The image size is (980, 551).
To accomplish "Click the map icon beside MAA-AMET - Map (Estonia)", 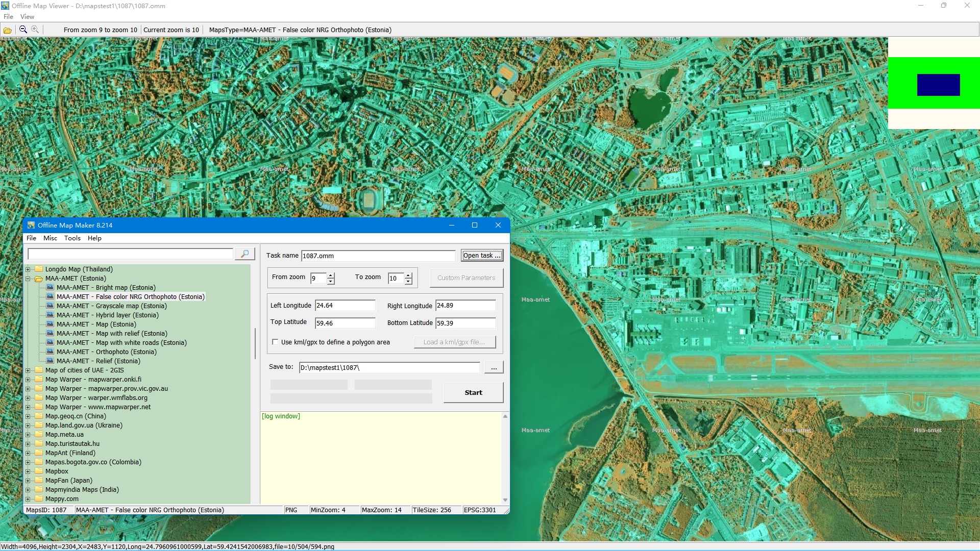I will click(50, 324).
